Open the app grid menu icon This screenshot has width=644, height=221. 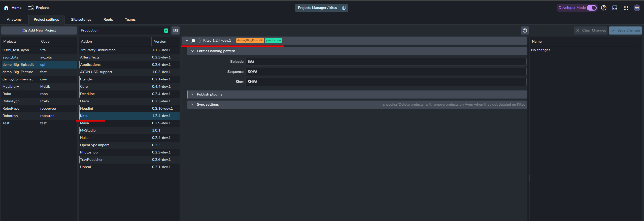tap(626, 8)
